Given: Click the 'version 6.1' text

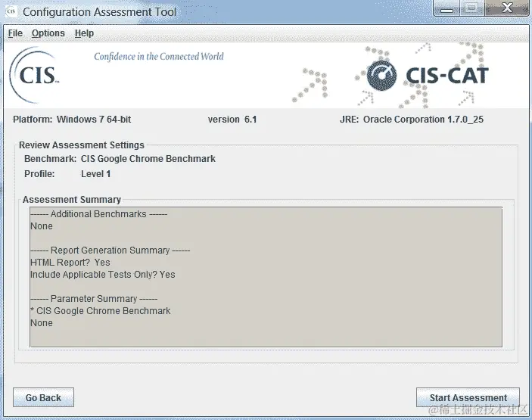Looking at the screenshot, I should (232, 120).
